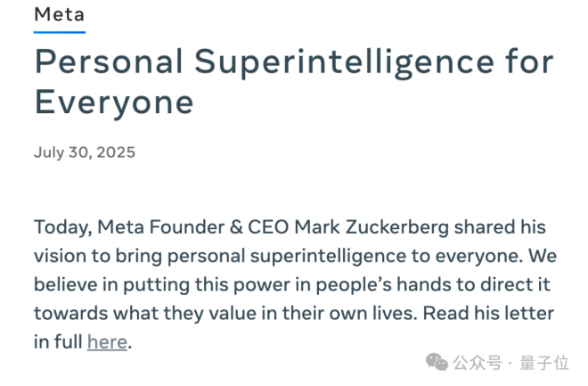Click the 量子位 account name

click(548, 363)
